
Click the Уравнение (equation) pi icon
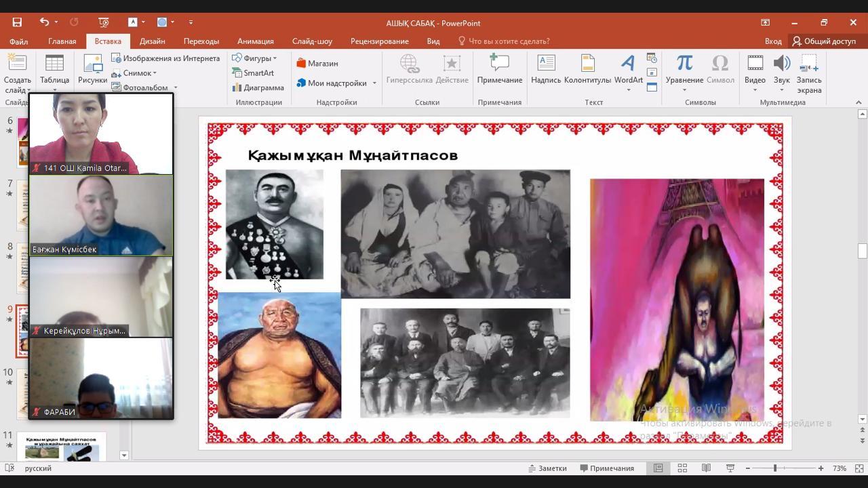[684, 64]
